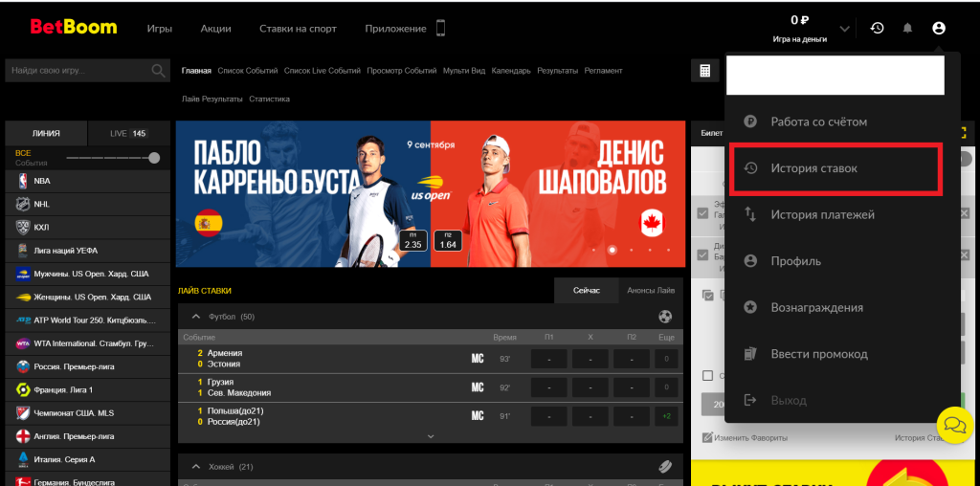Screen dimensions: 980x486
Task: Open the calculator icon button
Action: click(704, 71)
